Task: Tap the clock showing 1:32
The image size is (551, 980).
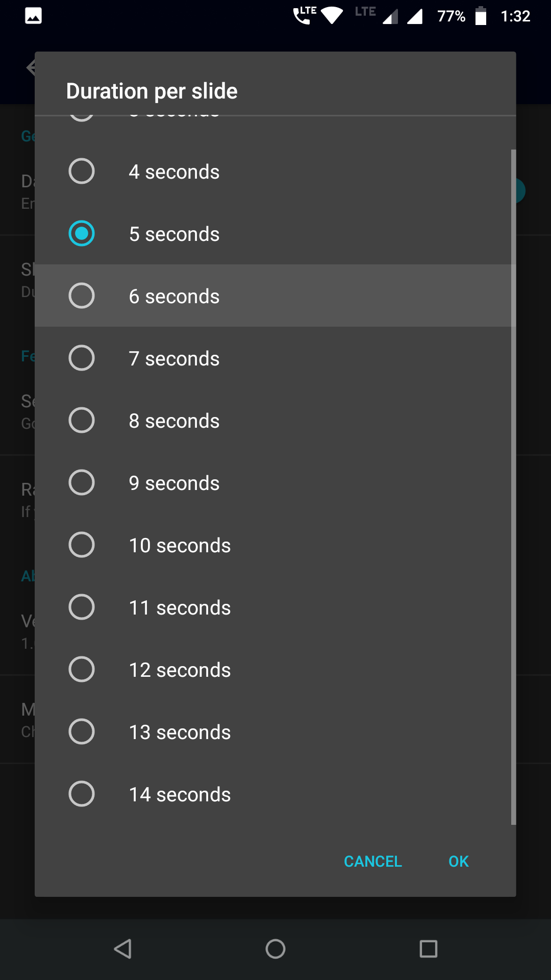Action: (x=515, y=16)
